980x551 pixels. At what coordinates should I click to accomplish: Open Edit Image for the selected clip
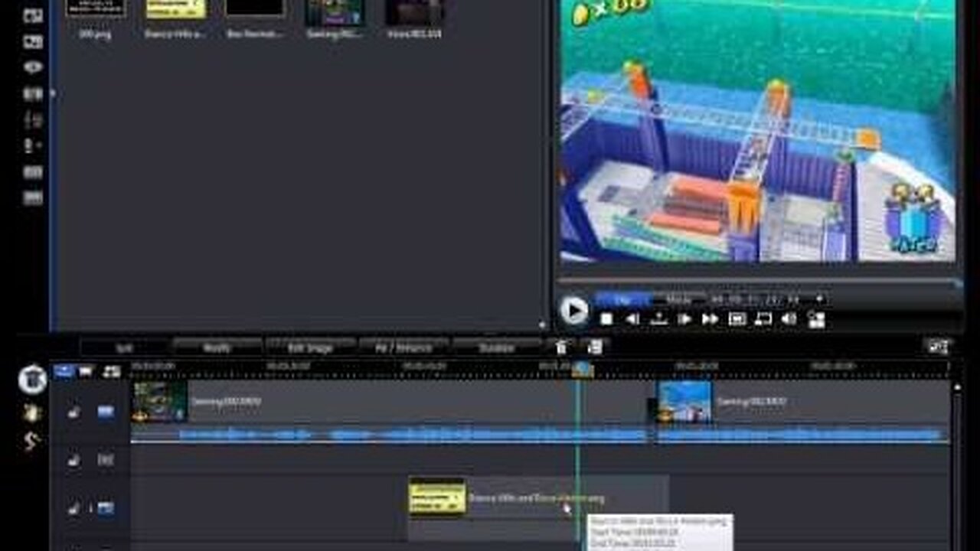(310, 347)
